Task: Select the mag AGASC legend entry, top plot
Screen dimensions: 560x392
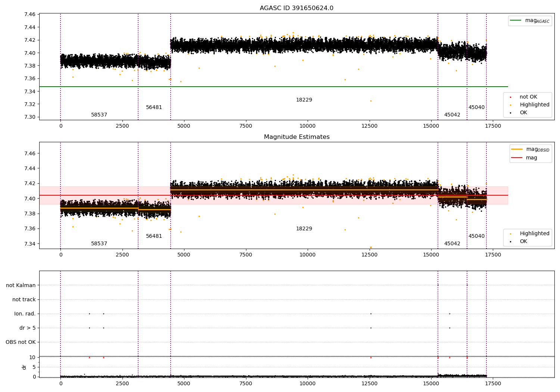Action: (x=530, y=21)
